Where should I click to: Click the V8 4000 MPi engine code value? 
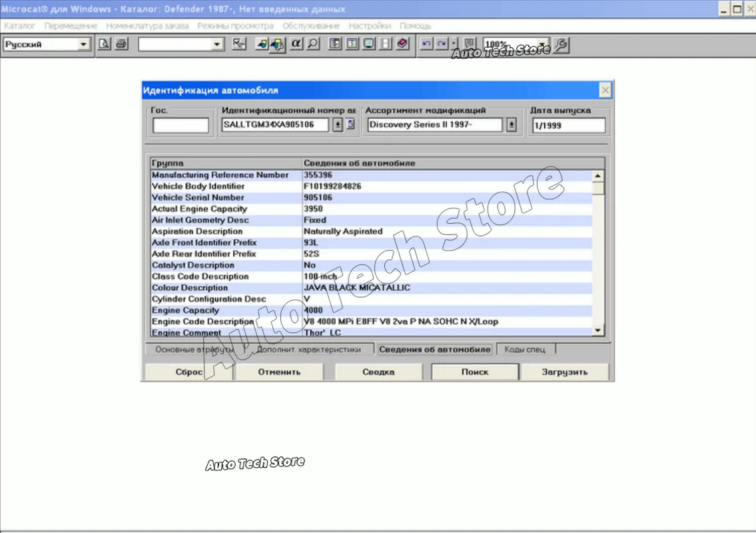coord(401,322)
